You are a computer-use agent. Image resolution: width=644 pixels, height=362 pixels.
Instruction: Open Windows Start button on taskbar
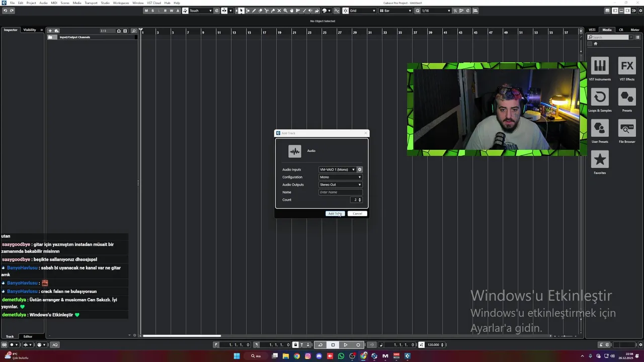[237, 356]
